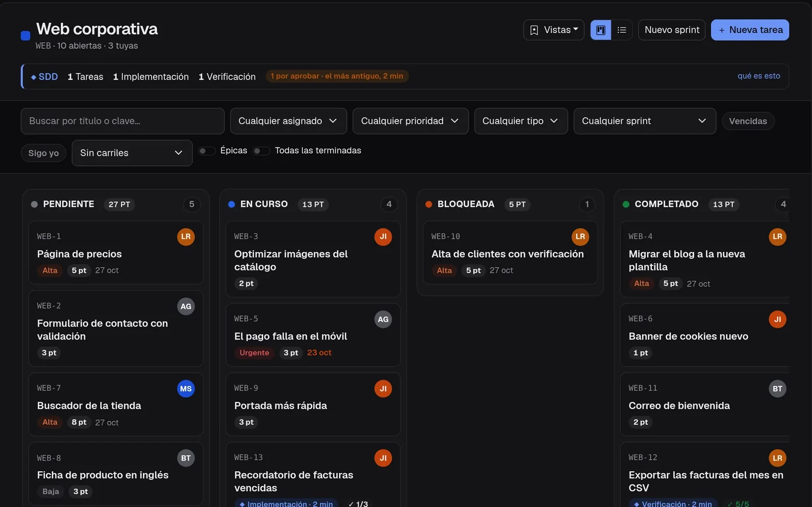Click the MS avatar on WEB-7 card
812x507 pixels.
click(x=186, y=389)
